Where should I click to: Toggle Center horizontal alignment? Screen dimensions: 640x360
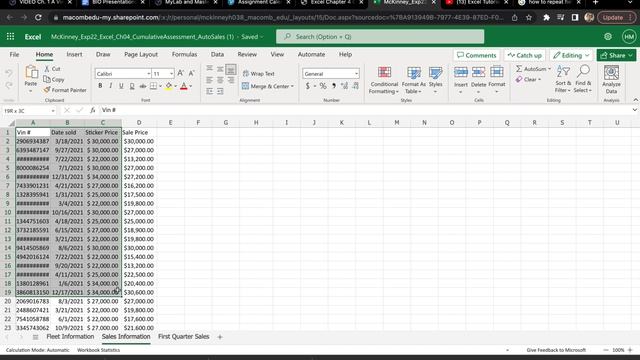pyautogui.click(x=220, y=80)
